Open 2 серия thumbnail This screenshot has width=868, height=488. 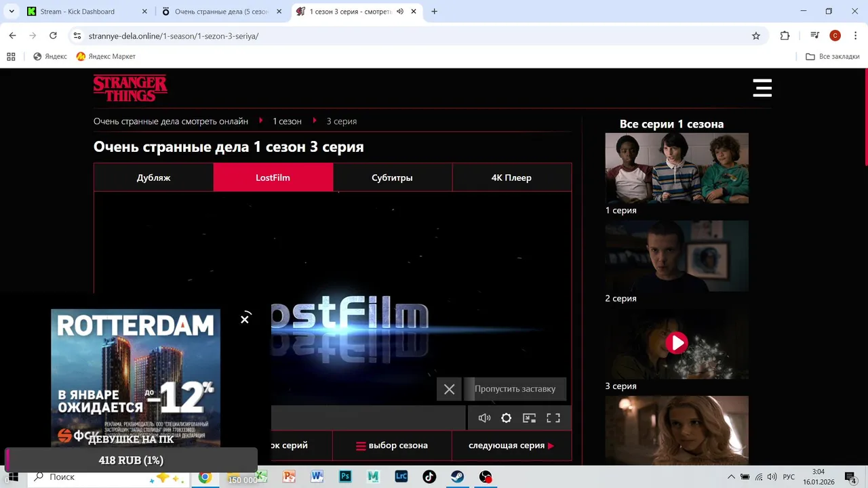[677, 256]
